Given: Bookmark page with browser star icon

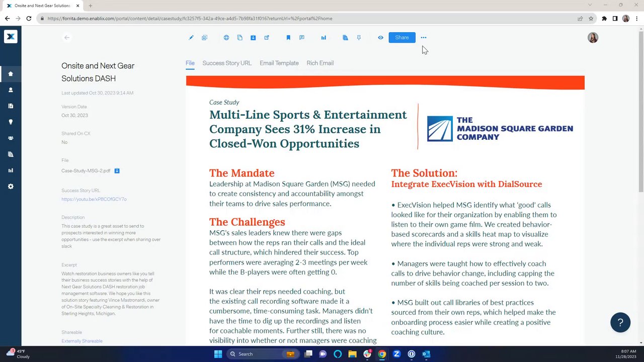Looking at the screenshot, I should (x=591, y=19).
